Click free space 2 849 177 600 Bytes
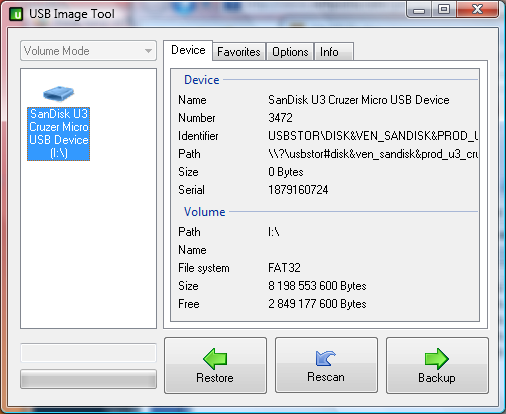The height and width of the screenshot is (414, 506). coord(317,304)
